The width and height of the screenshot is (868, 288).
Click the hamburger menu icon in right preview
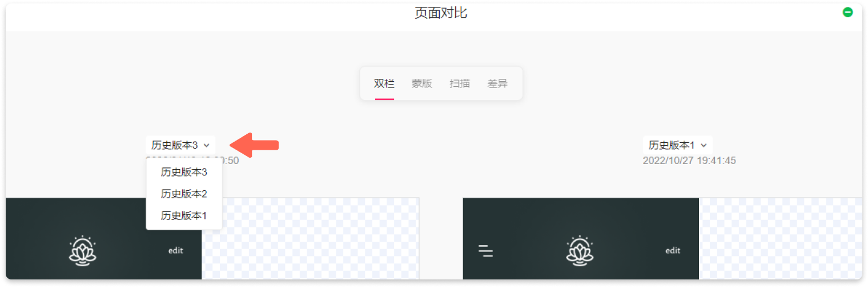(485, 250)
